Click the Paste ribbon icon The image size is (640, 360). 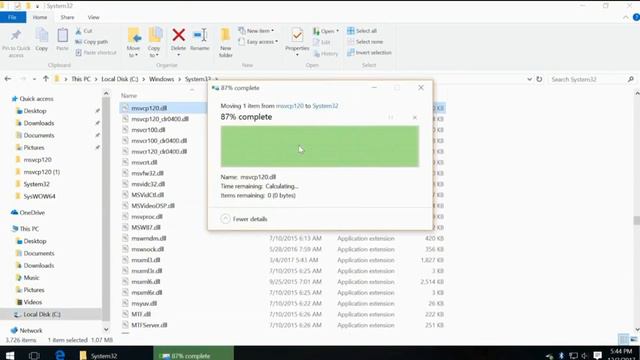click(x=62, y=40)
